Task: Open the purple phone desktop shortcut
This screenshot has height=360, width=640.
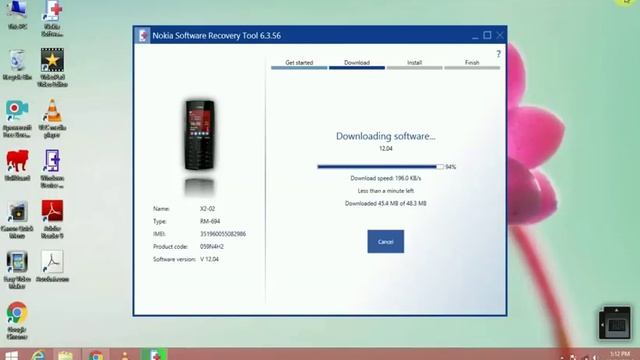Action: (x=52, y=169)
